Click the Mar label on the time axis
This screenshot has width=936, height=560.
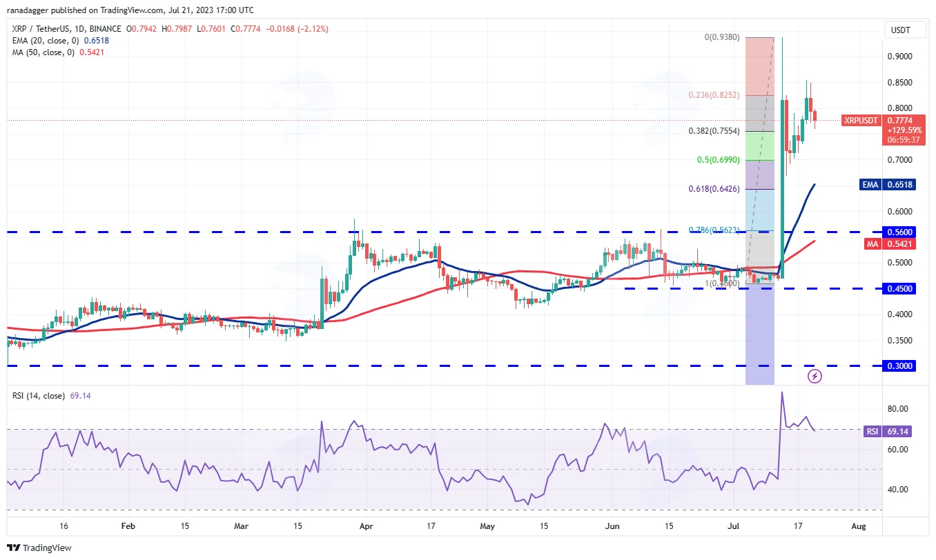[x=241, y=526]
